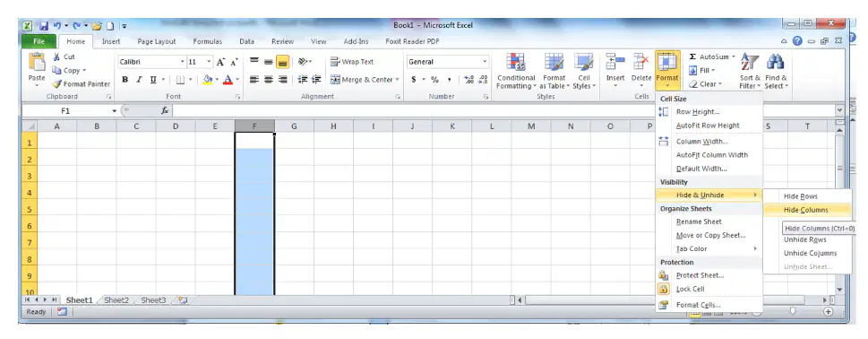Set Middle Align vertical alignment
Image resolution: width=868 pixels, height=339 pixels.
point(269,62)
